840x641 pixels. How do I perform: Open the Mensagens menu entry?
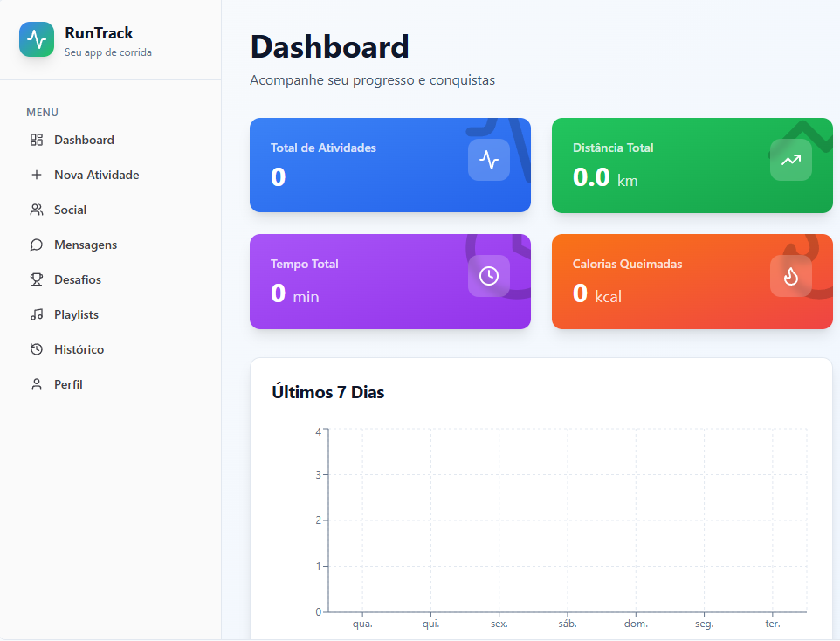pos(110,245)
